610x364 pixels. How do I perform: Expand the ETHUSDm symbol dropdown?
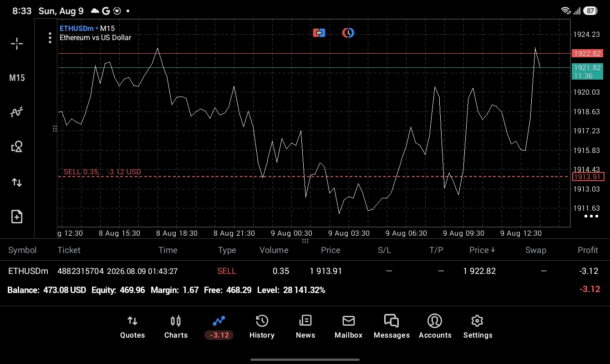pyautogui.click(x=79, y=28)
